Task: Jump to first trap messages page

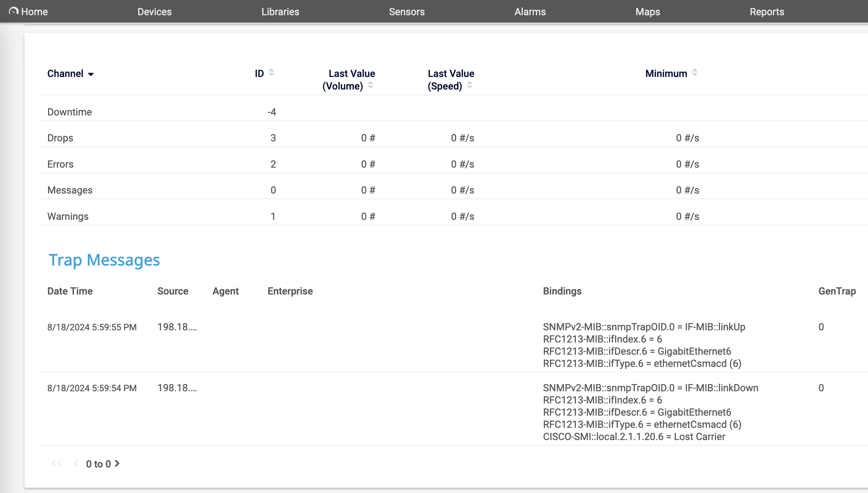Action: coord(57,463)
